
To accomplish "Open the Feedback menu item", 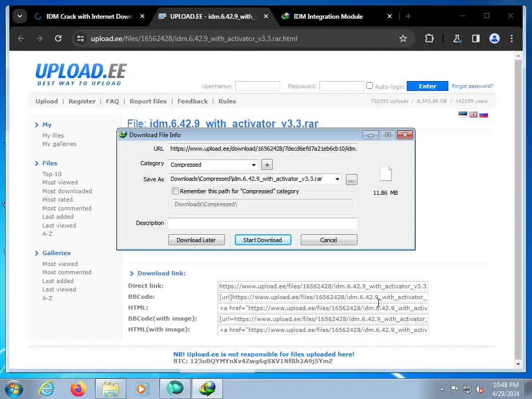I will 192,101.
